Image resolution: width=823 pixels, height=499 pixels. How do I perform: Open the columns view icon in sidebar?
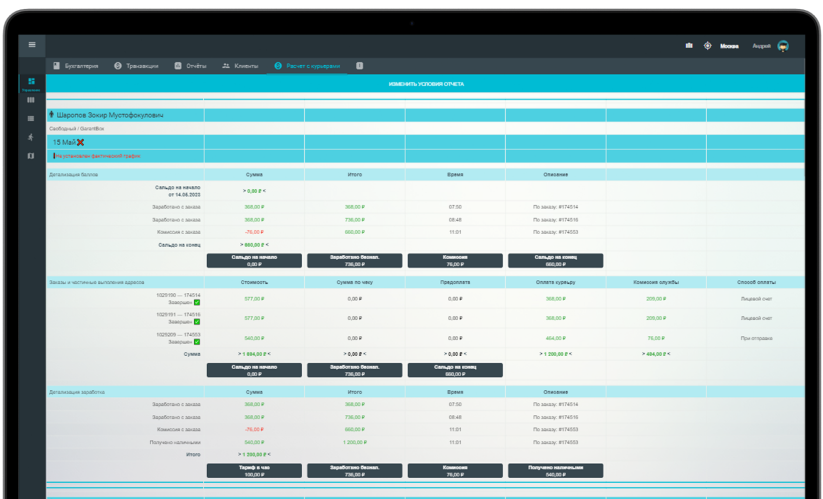[x=31, y=100]
